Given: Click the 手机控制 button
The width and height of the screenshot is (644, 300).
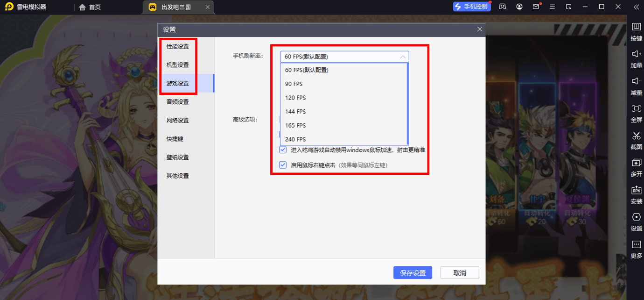Looking at the screenshot, I should point(472,7).
